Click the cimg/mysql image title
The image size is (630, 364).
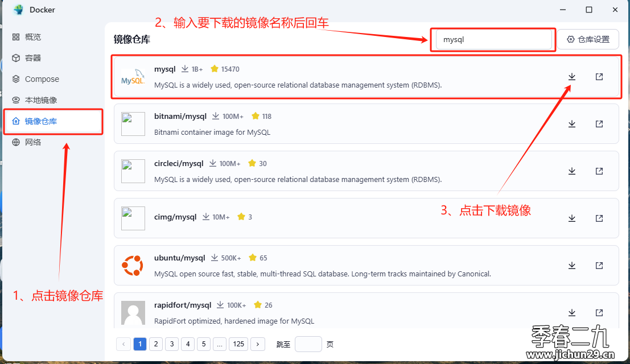coord(175,217)
